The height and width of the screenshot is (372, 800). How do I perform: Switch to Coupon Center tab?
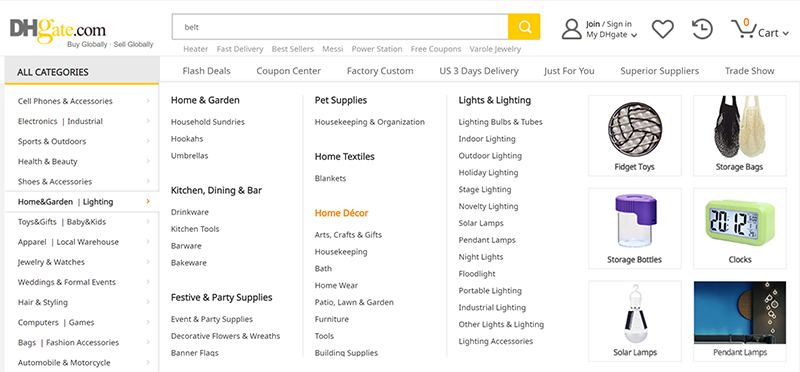[288, 71]
